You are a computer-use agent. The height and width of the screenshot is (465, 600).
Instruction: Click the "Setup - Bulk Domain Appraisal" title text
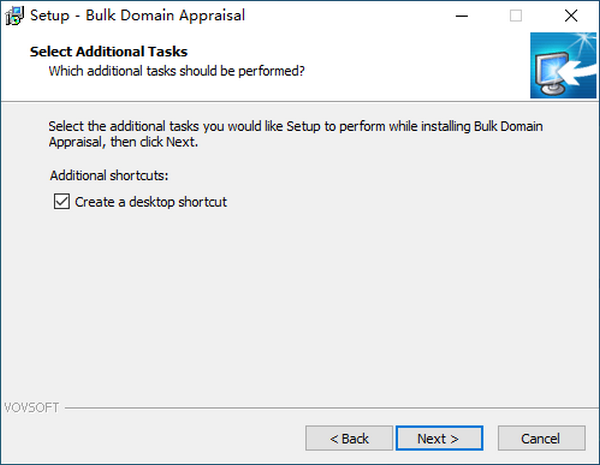[x=137, y=16]
